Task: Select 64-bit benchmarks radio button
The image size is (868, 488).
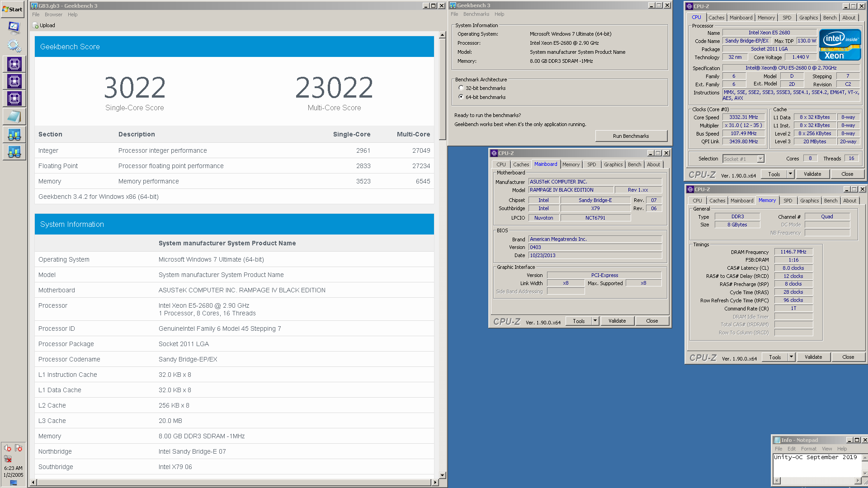Action: (461, 97)
